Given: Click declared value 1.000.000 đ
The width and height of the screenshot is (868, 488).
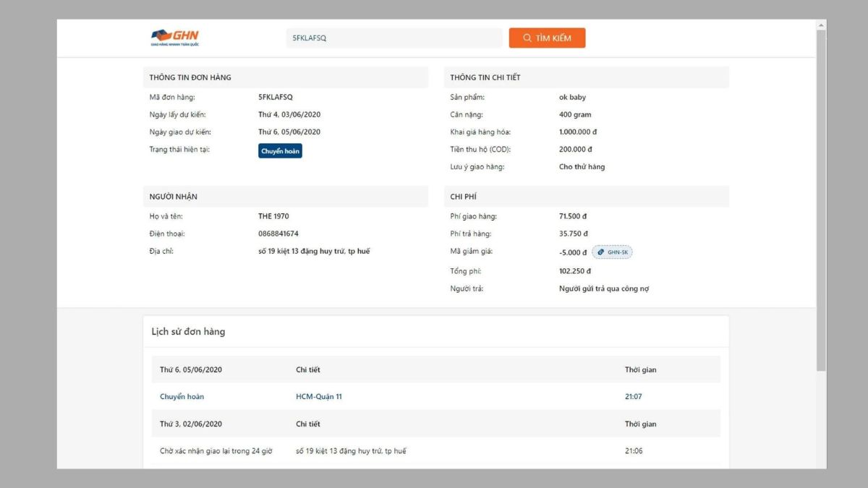Looking at the screenshot, I should tap(578, 132).
